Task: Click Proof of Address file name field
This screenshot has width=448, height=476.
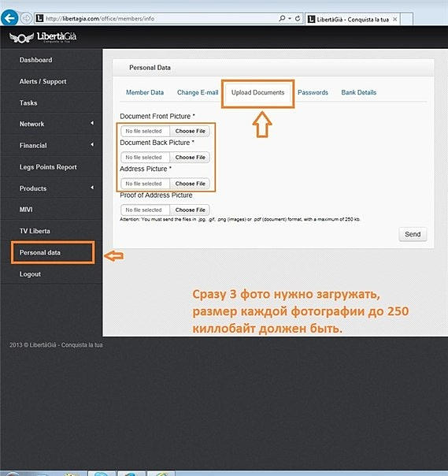Action: [146, 210]
